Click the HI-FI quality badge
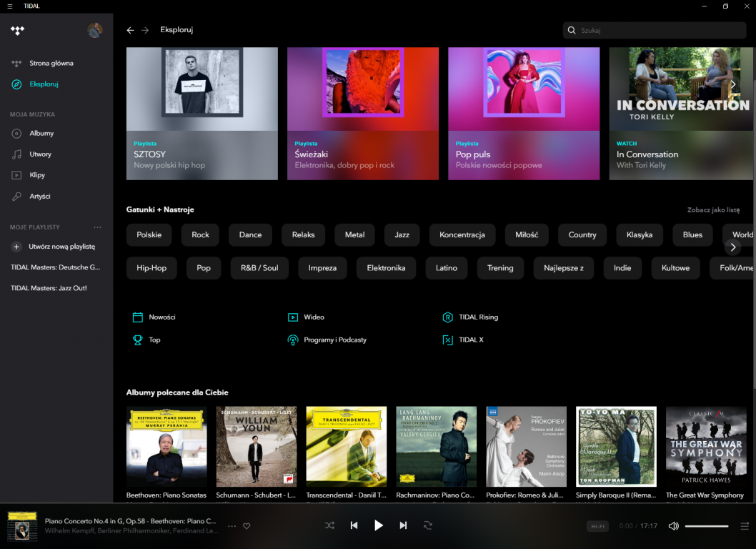 point(598,526)
